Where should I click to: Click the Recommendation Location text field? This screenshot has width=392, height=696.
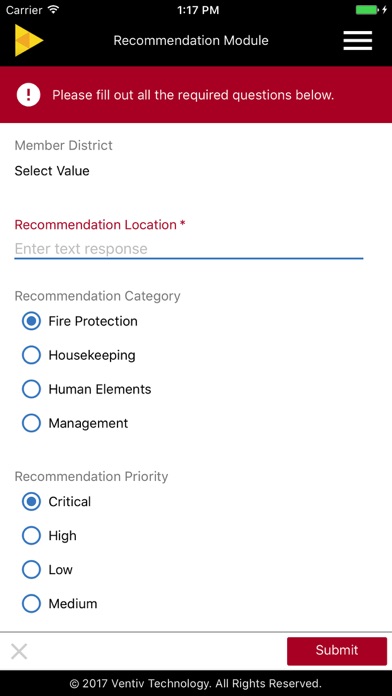click(189, 249)
